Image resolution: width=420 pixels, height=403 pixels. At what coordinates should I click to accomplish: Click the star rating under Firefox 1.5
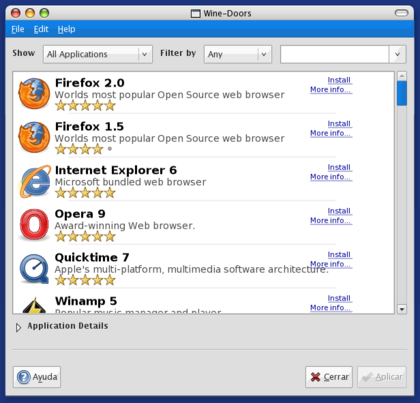click(84, 149)
